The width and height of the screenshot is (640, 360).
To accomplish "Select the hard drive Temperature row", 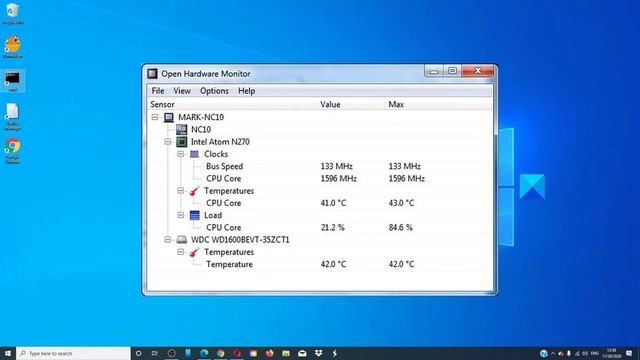I will coord(320,264).
